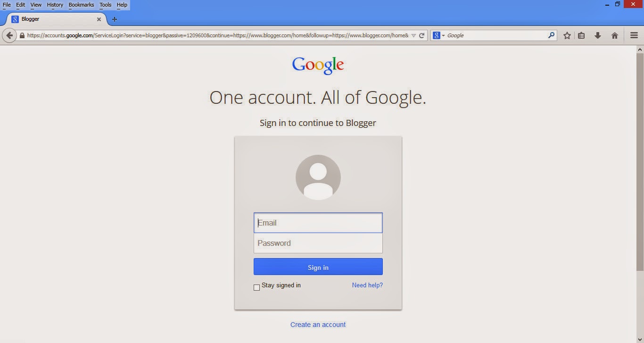
Task: Click the browser back arrow button
Action: (x=9, y=35)
